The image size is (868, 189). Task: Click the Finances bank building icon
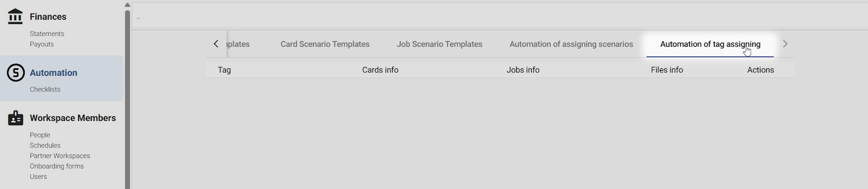(x=15, y=17)
